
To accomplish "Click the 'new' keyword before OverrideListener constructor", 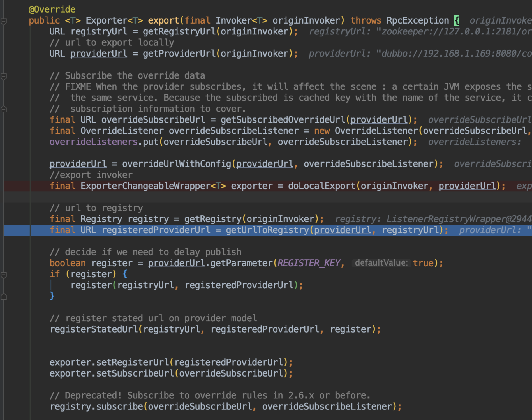I will click(x=322, y=131).
